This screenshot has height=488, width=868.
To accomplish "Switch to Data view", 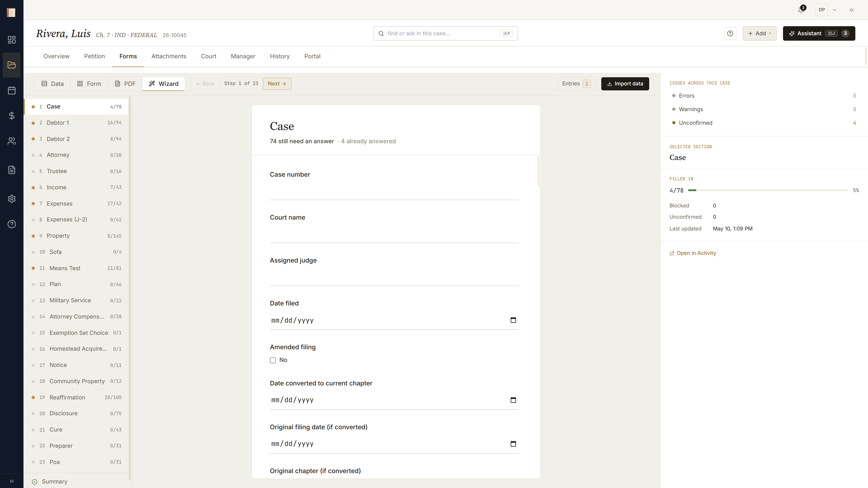I will click(53, 84).
